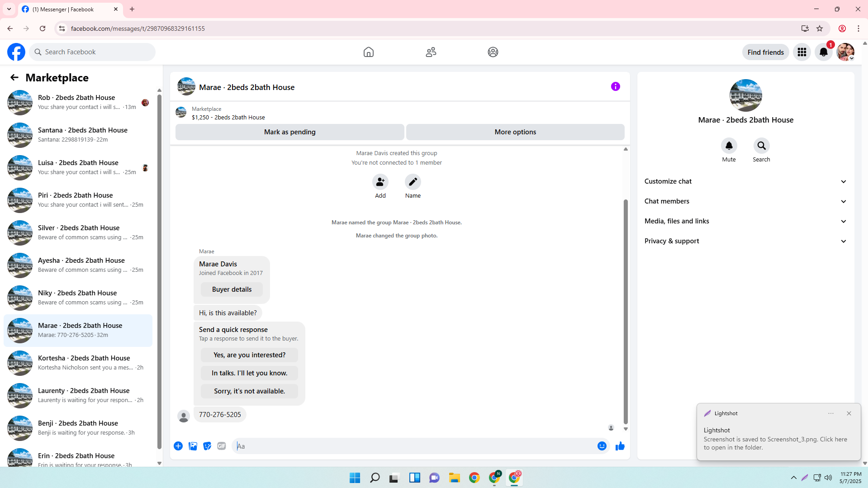
Task: Choose a sticker
Action: pyautogui.click(x=207, y=446)
